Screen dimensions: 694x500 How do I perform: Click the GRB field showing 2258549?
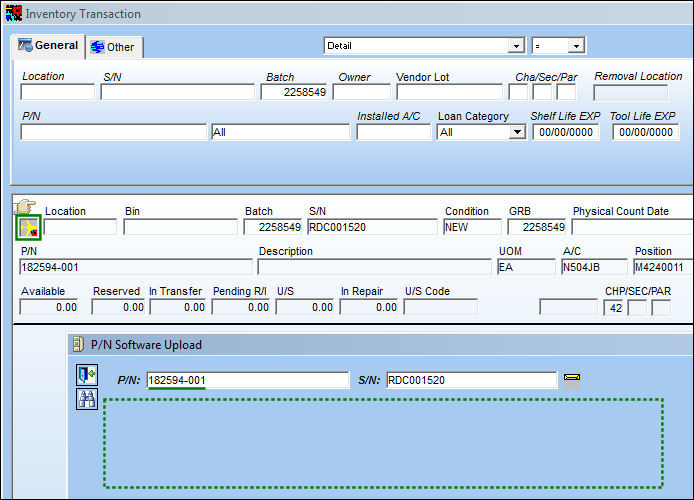click(537, 227)
